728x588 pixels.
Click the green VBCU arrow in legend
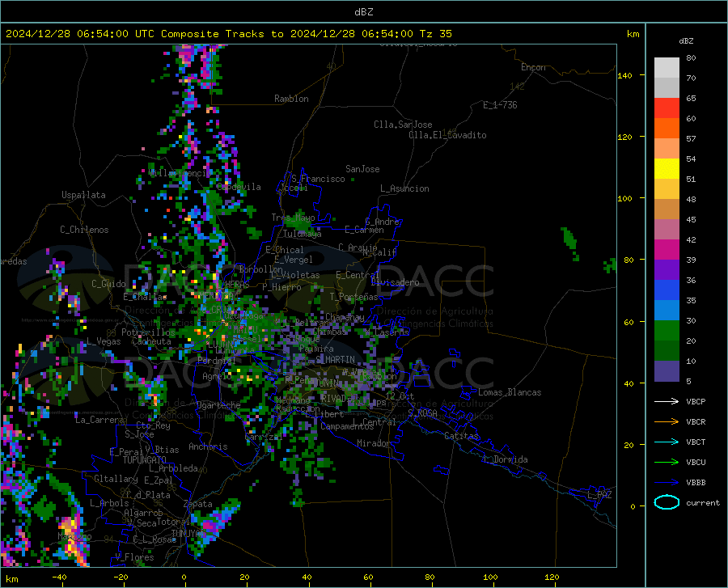667,463
